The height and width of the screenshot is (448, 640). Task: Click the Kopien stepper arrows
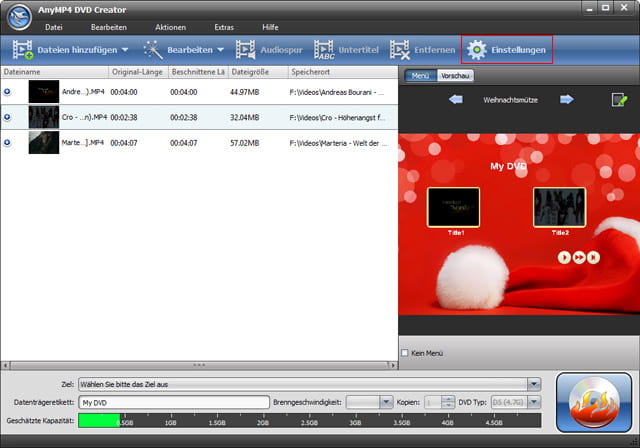point(448,402)
